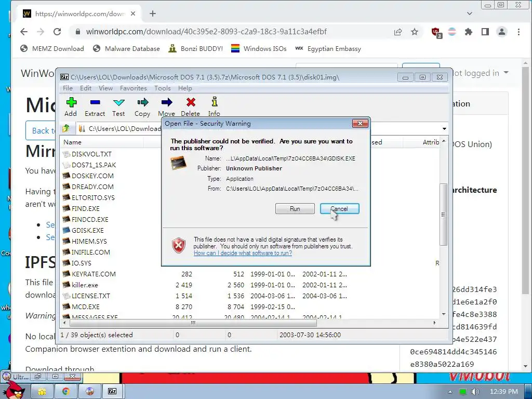
Task: Open the media player taskbar icon
Action: [89, 391]
